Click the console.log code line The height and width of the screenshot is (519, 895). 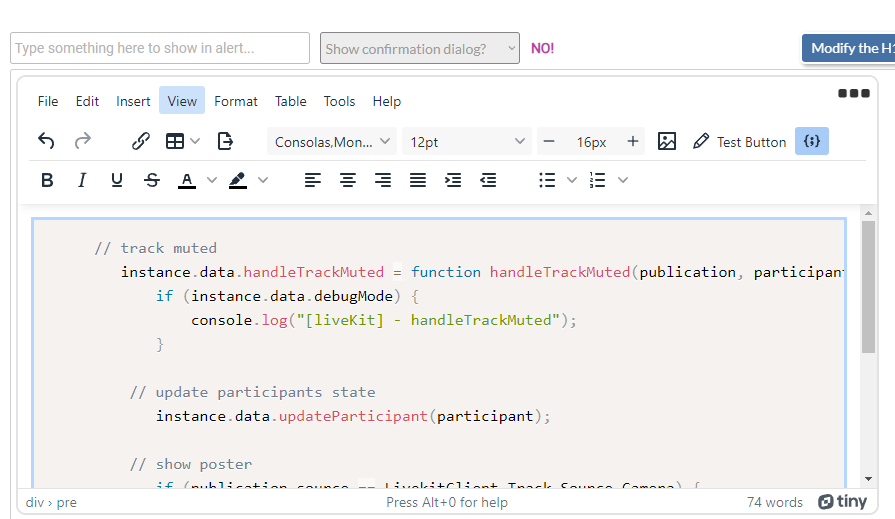(x=384, y=320)
